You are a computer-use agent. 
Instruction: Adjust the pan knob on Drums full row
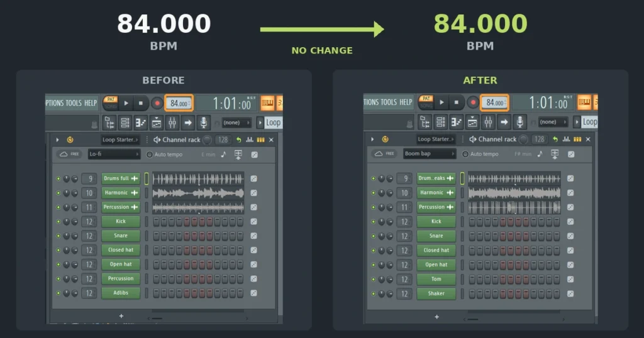click(x=67, y=178)
